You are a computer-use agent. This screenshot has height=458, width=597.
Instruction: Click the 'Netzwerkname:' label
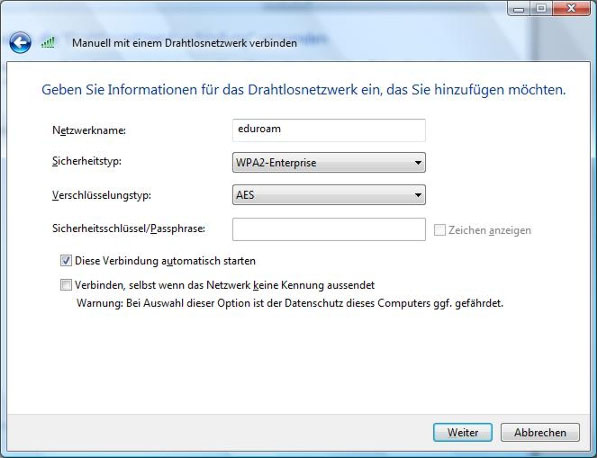coord(89,130)
